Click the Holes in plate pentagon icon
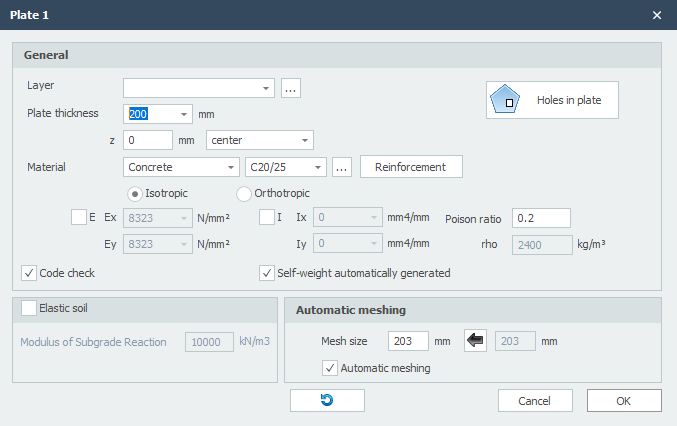 tap(508, 101)
